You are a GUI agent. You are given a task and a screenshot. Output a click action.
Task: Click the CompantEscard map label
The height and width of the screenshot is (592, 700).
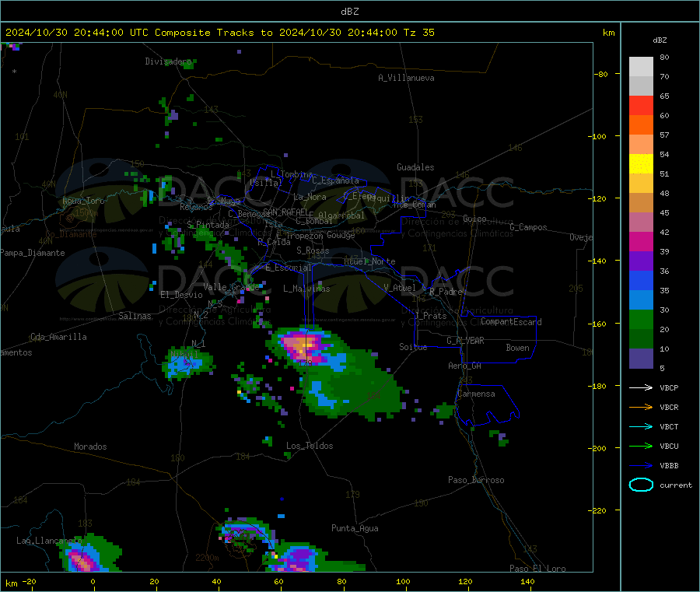pyautogui.click(x=511, y=322)
